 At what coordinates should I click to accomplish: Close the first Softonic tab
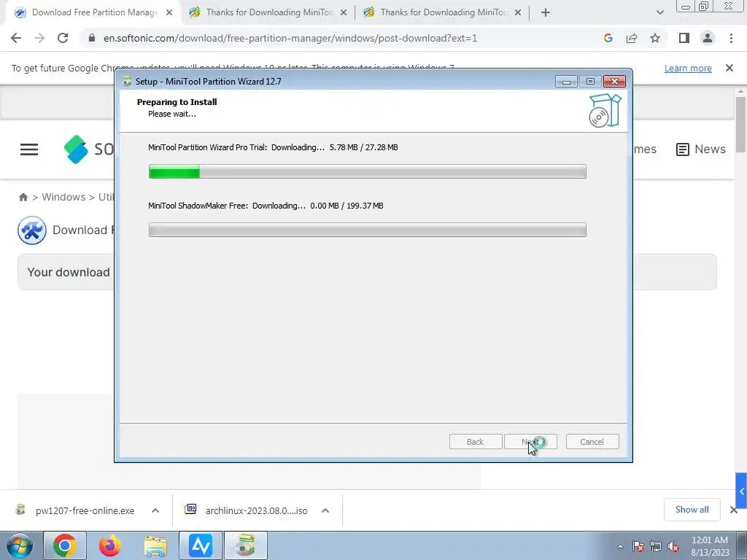[x=169, y=13]
